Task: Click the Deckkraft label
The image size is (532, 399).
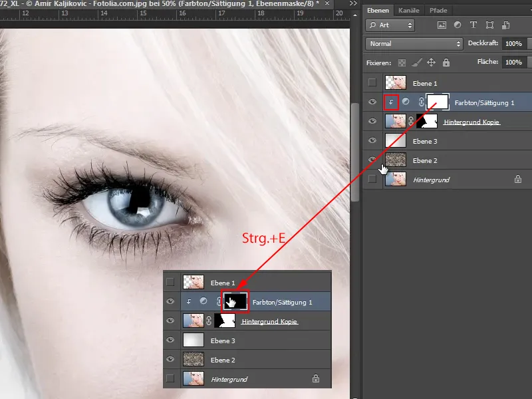Action: [x=483, y=43]
